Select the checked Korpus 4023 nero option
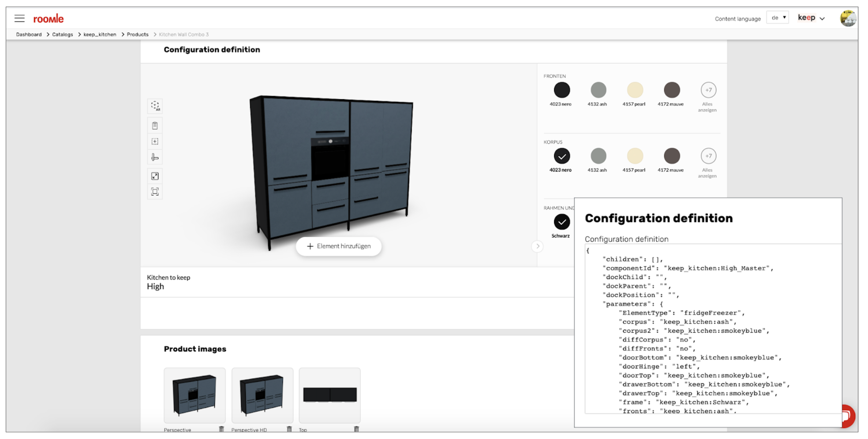The width and height of the screenshot is (868, 439). click(561, 156)
